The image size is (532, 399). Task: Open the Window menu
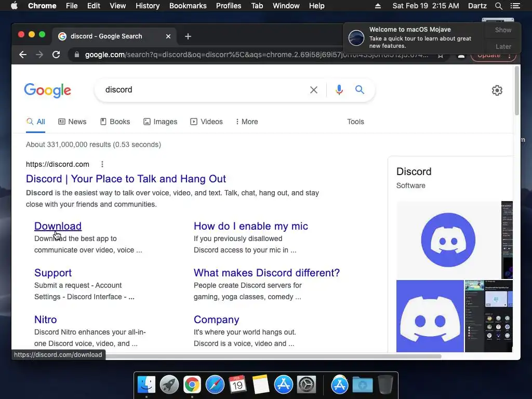pyautogui.click(x=286, y=6)
